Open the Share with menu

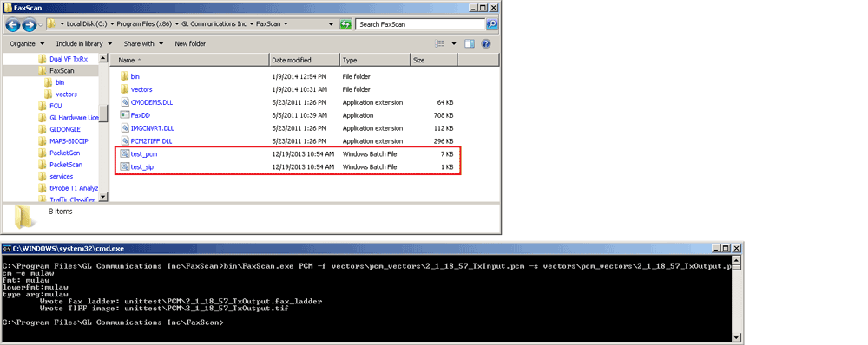click(143, 43)
